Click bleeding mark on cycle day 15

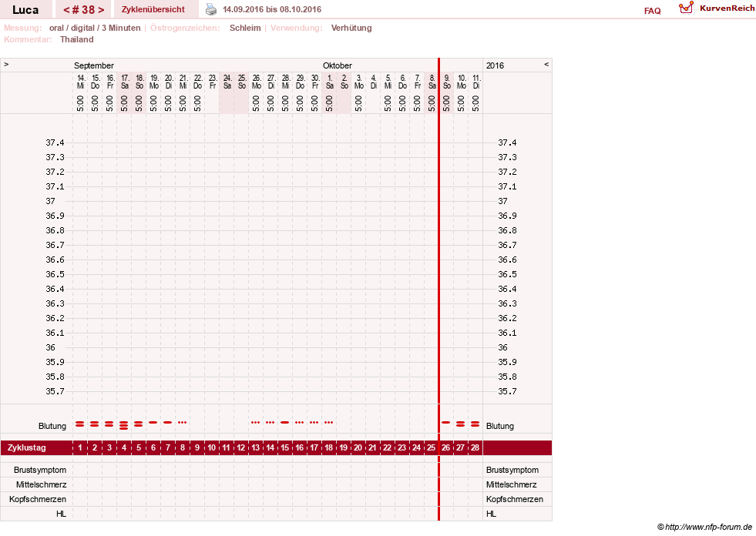tap(285, 422)
